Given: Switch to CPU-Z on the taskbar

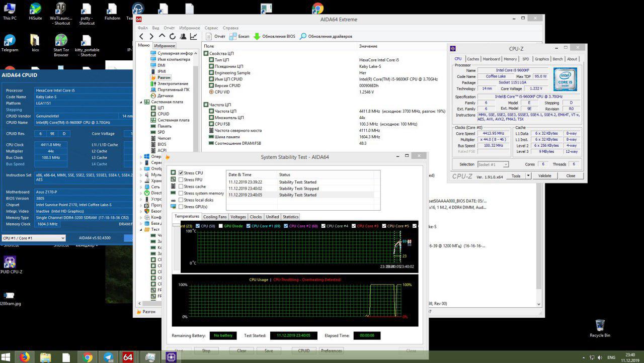Looking at the screenshot, I should pos(171,357).
